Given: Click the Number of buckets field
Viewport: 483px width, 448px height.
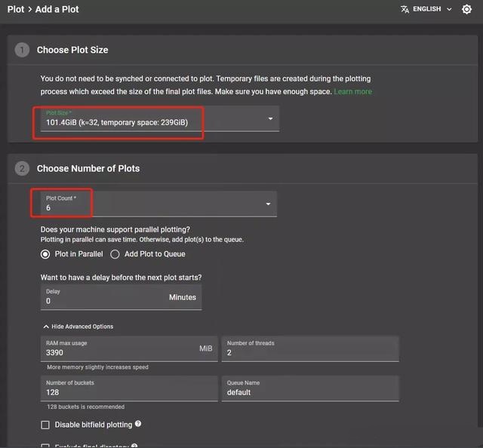Looking at the screenshot, I should (x=129, y=388).
